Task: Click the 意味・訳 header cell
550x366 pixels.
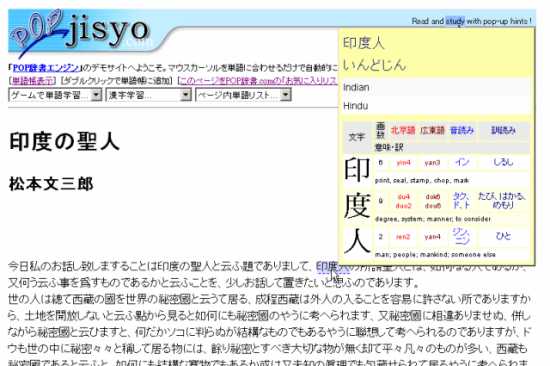Action: pos(451,147)
